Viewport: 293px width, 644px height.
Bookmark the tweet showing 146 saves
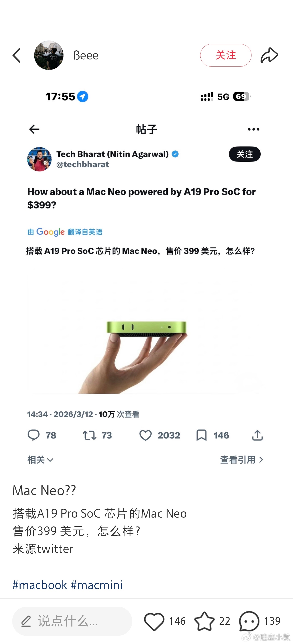tap(213, 435)
